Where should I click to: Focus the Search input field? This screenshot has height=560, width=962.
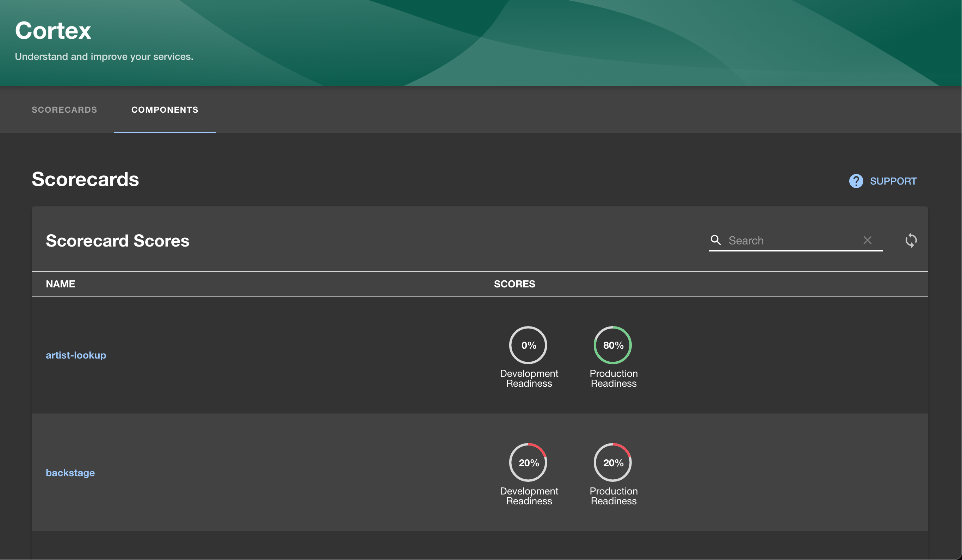click(790, 240)
